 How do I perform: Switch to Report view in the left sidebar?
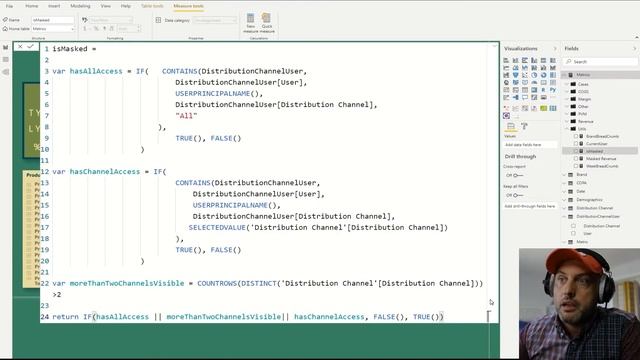[5, 48]
